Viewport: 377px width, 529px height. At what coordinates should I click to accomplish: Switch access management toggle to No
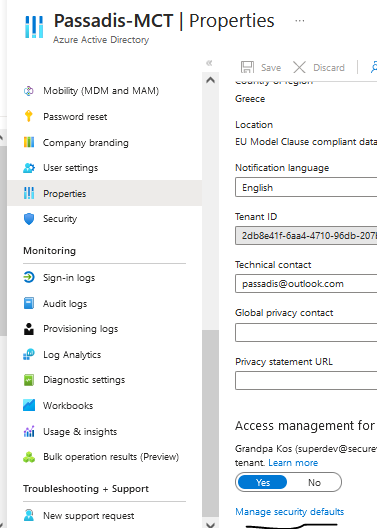point(314,482)
